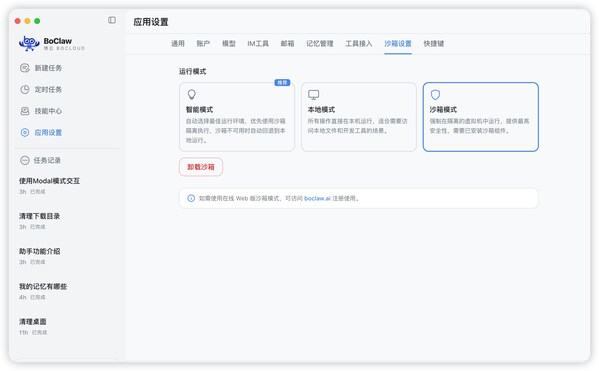
Task: Click the BoClaw brand name text
Action: pos(58,41)
